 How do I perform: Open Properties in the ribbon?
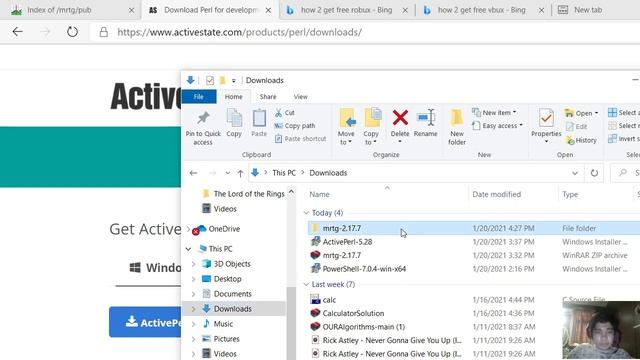(546, 126)
